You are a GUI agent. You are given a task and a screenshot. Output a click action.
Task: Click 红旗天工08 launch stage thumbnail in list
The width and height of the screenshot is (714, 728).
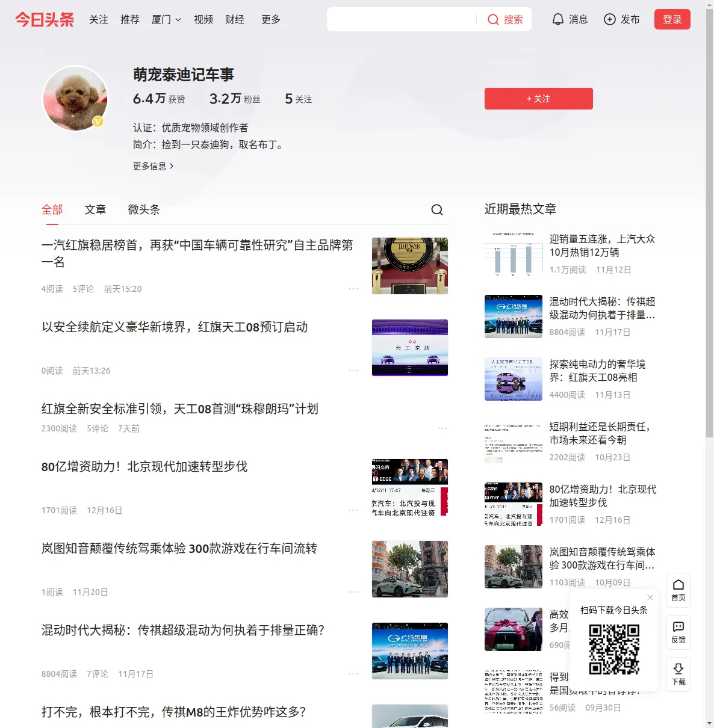coord(410,348)
